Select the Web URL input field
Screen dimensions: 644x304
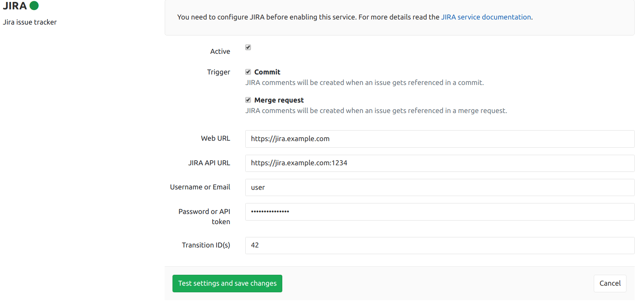click(x=439, y=139)
